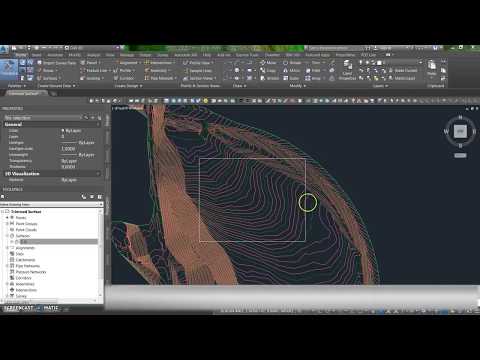Viewport: 480px width, 360px height.
Task: Click the ViewCube N compass direction
Action: 460,118
